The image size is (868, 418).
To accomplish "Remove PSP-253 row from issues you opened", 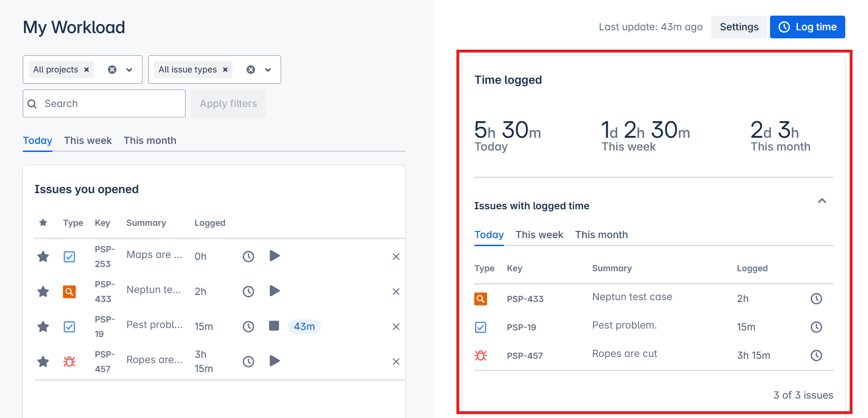I will click(x=396, y=257).
